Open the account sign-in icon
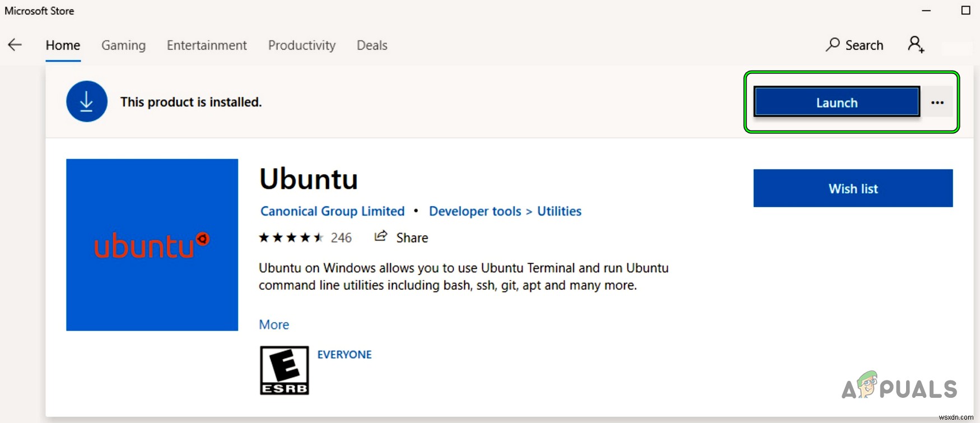 tap(915, 44)
